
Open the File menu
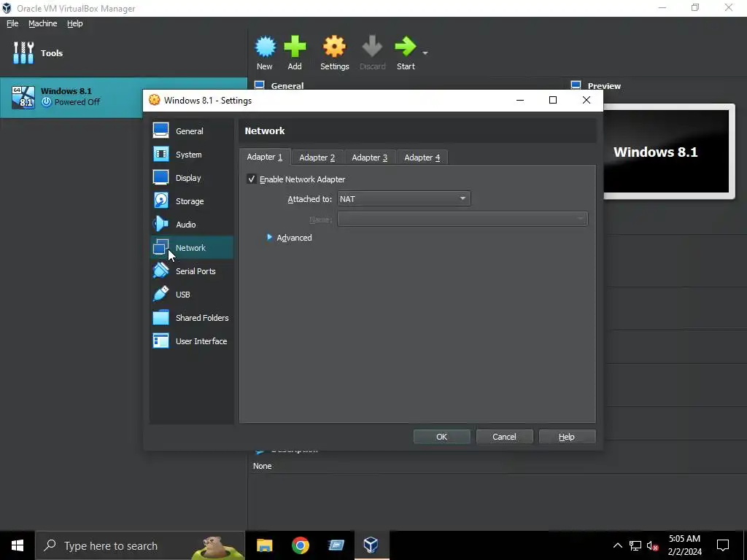[x=12, y=23]
